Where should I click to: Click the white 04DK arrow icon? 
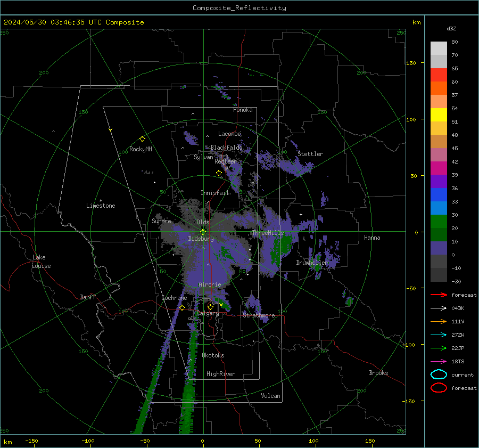coord(439,308)
